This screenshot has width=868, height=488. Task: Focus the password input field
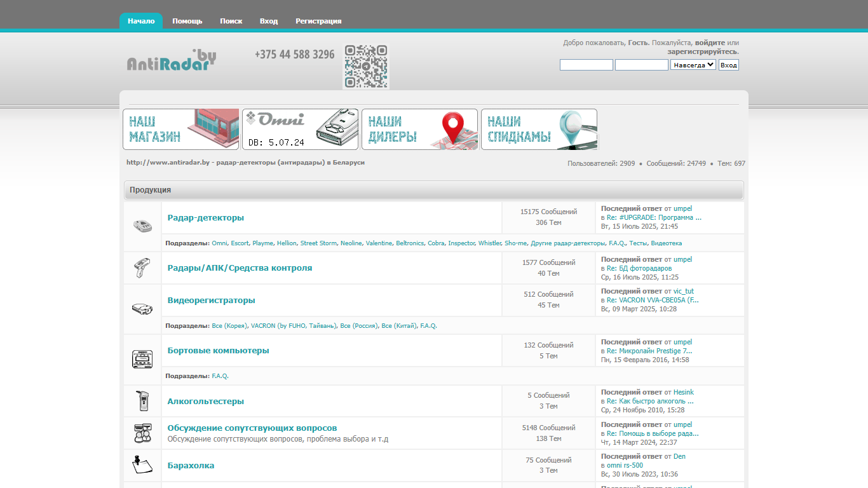[x=642, y=65]
